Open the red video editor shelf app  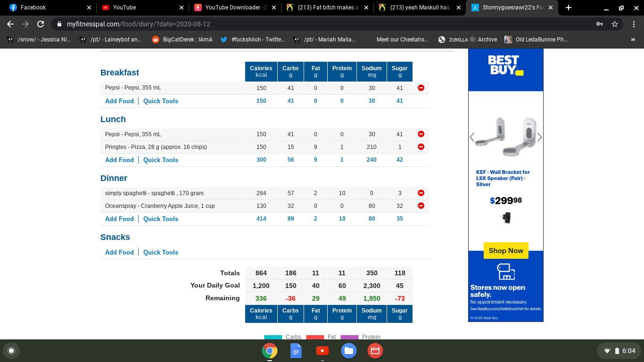tap(375, 351)
